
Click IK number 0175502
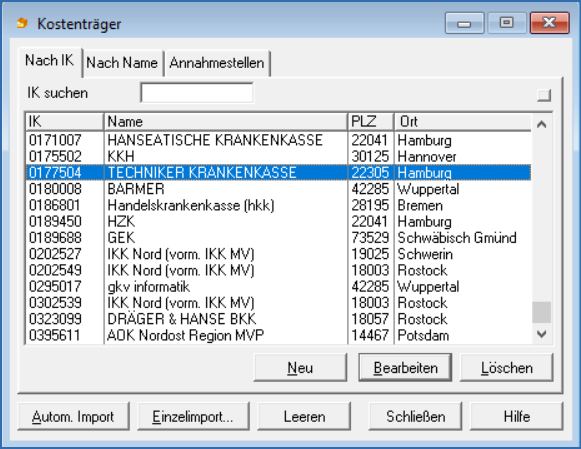tap(55, 157)
